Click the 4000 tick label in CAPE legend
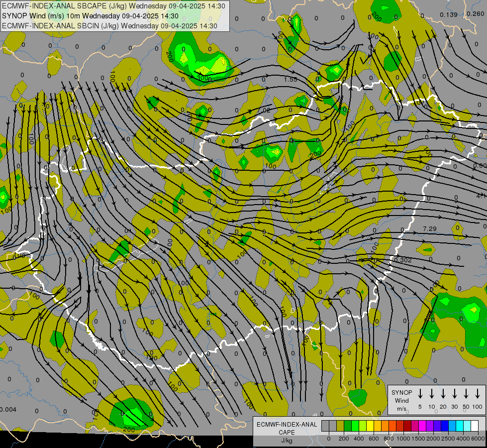Screen dimensions: 487x448 [463, 439]
